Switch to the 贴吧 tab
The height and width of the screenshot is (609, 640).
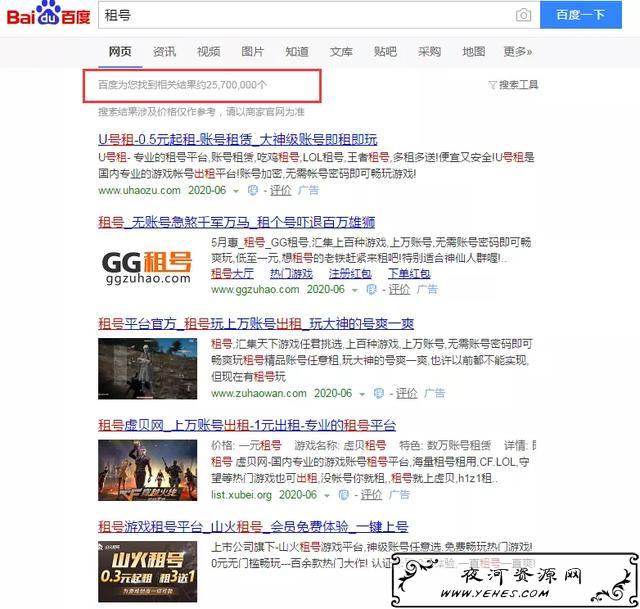point(385,51)
